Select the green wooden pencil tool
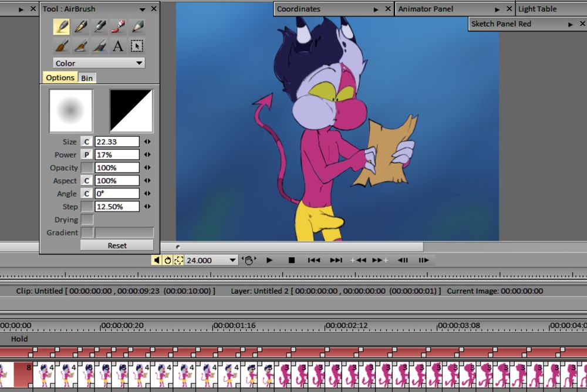This screenshot has height=392, width=587. pos(137,26)
